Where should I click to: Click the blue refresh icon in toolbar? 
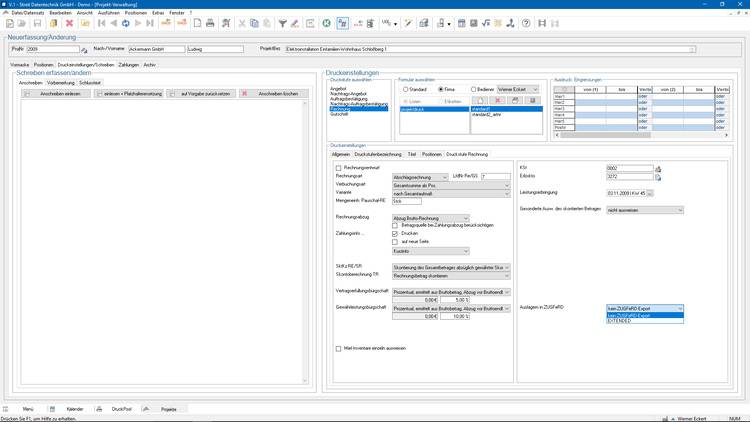[x=126, y=23]
